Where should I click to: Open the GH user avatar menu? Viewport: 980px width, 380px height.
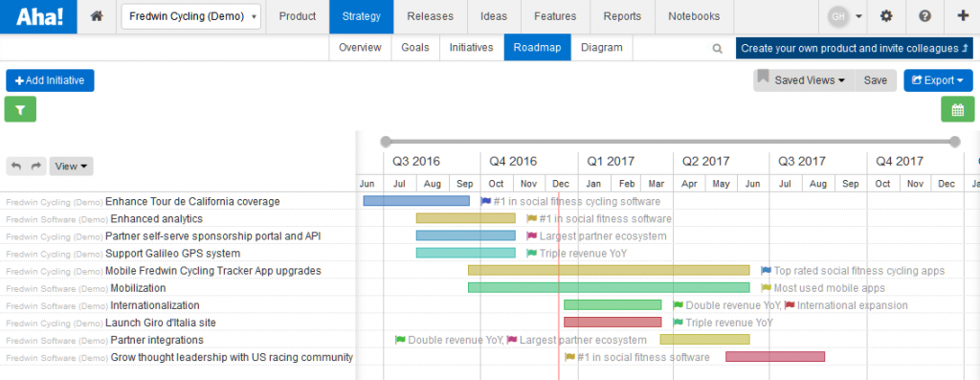(x=845, y=17)
